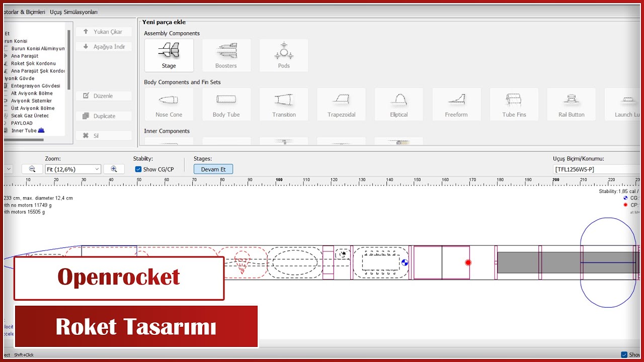Select Ana Paraşüt Şok Kordonu tree item
This screenshot has width=644, height=362.
[x=38, y=71]
